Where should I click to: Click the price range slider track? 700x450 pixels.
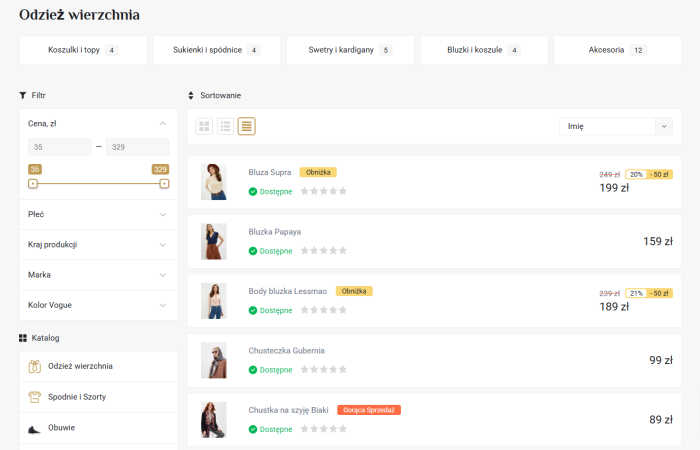98,183
